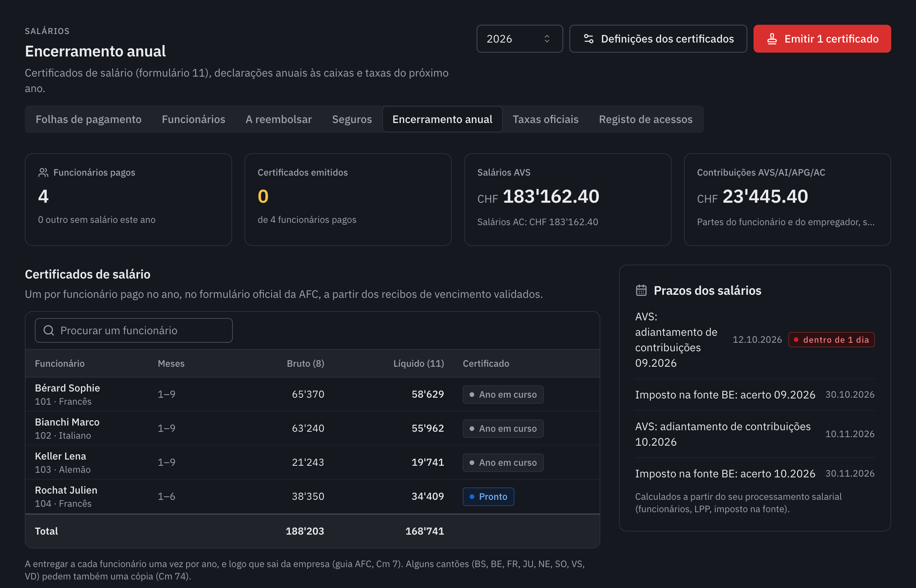The image size is (916, 588).
Task: Click the stamp icon on Emitir button
Action: [772, 39]
